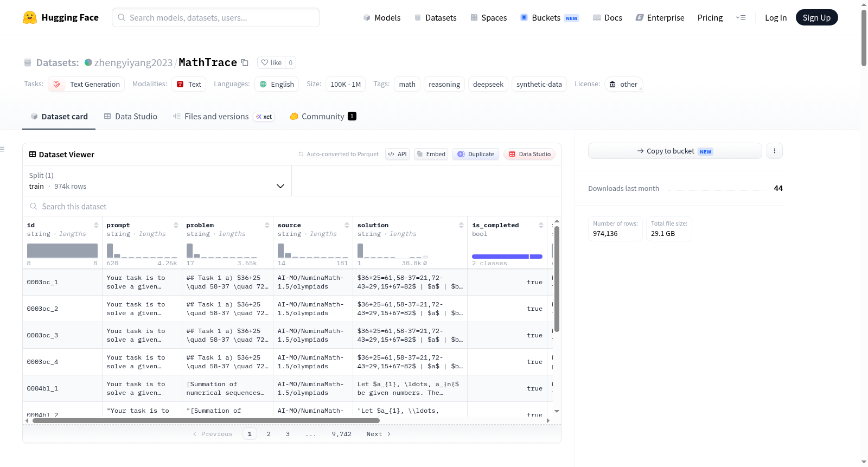Open the Files and versions tab

point(224,117)
